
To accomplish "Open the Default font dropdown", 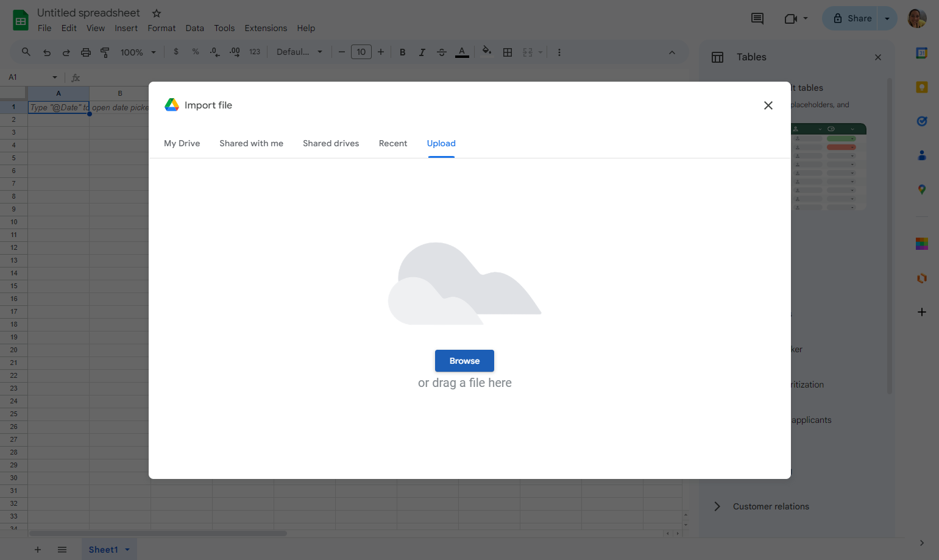I will coord(299,52).
